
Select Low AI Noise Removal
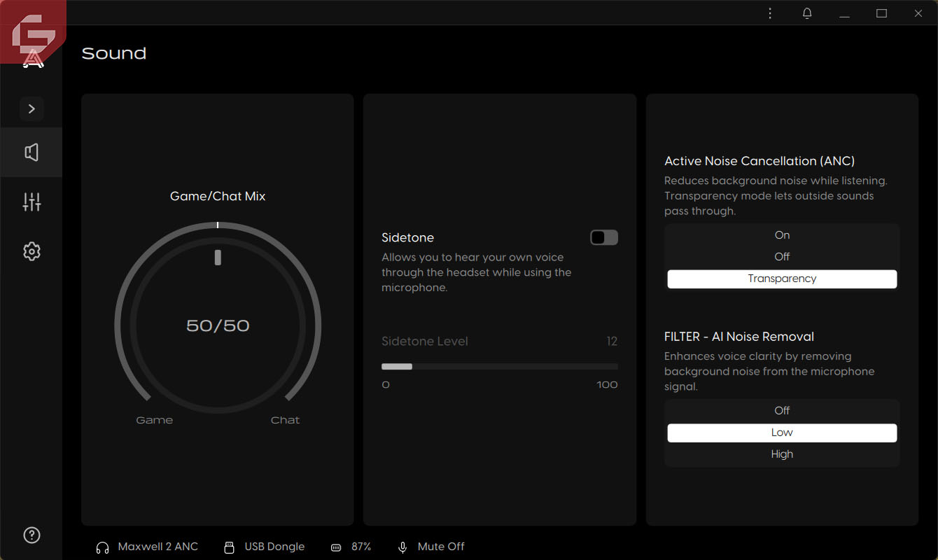point(782,433)
